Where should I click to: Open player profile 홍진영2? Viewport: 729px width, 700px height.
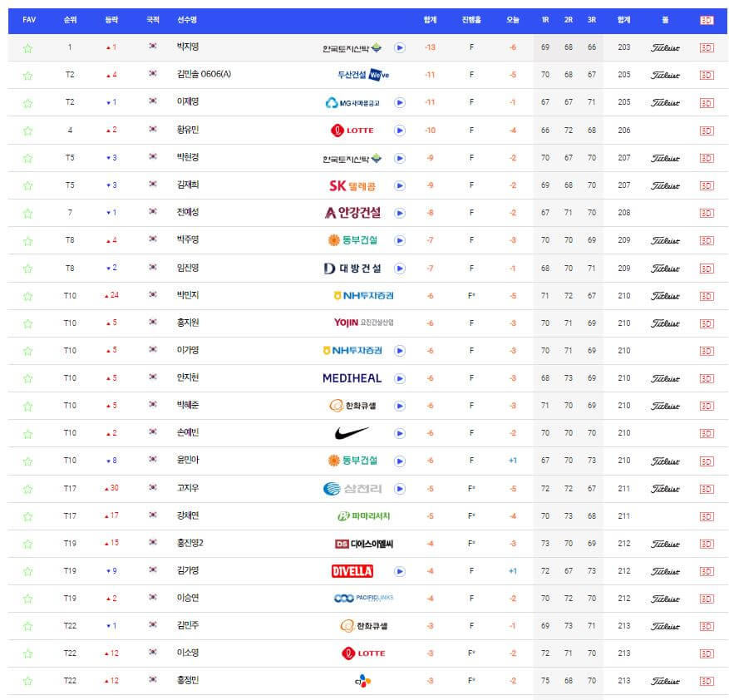click(190, 543)
